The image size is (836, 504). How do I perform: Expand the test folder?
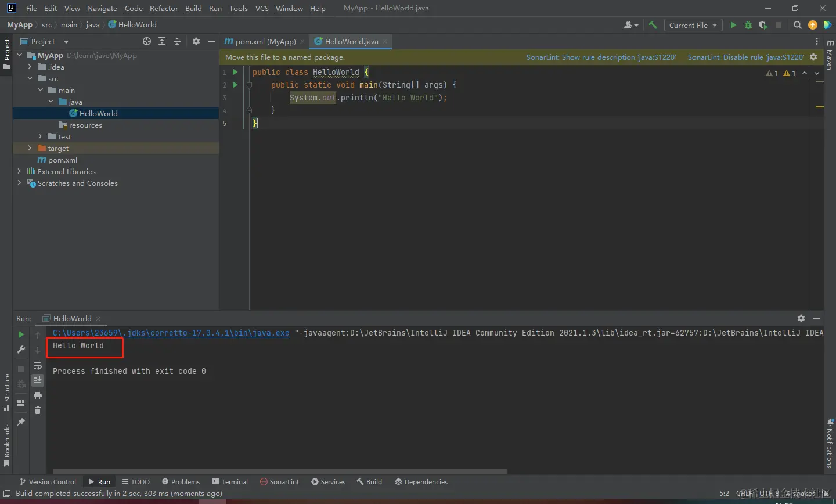pos(40,136)
